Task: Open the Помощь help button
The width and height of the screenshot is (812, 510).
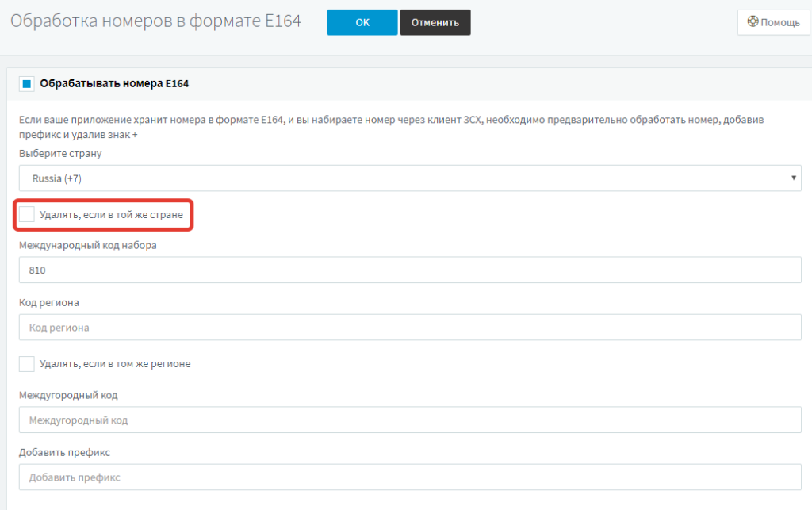Action: coord(774,22)
